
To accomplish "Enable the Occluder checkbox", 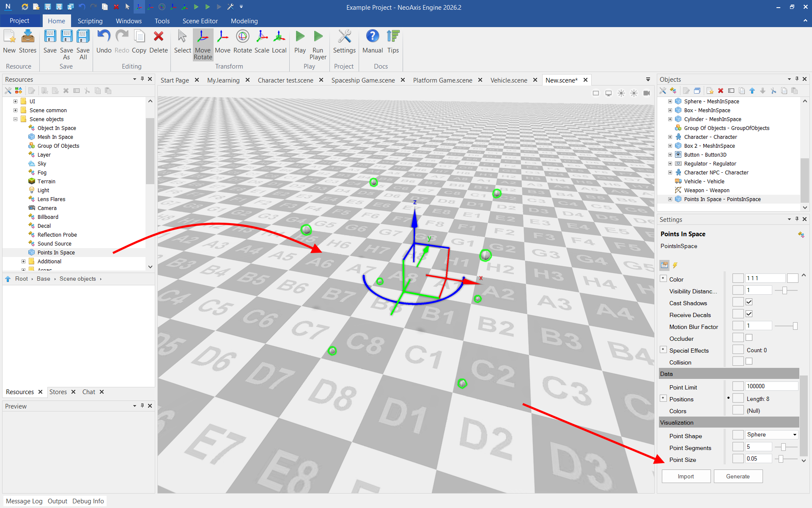I will click(x=749, y=337).
